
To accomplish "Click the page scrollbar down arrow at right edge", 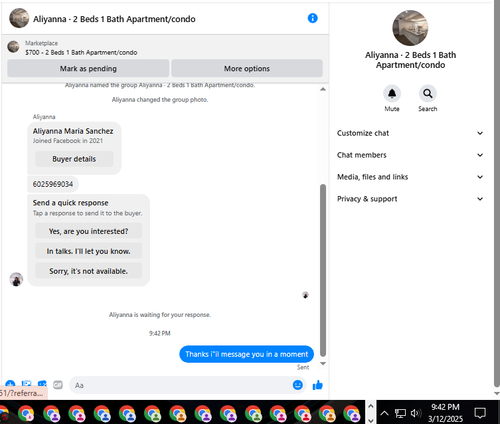I will coord(497,393).
